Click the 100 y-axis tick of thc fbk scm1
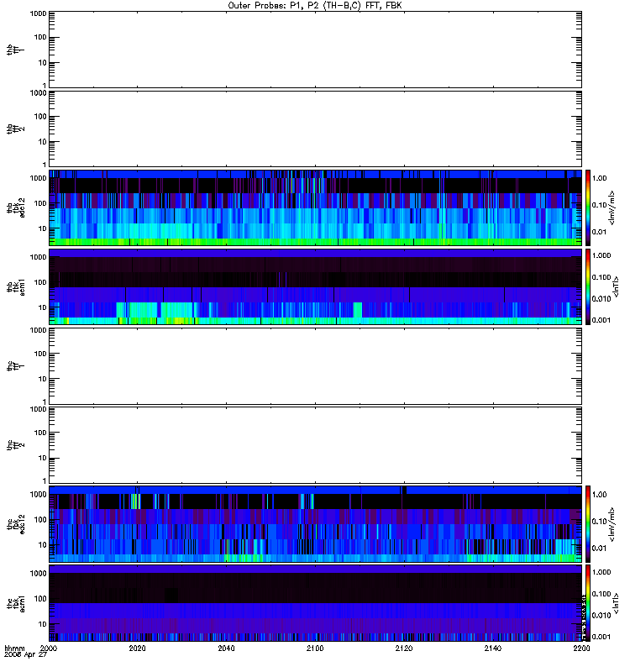 tap(40, 599)
